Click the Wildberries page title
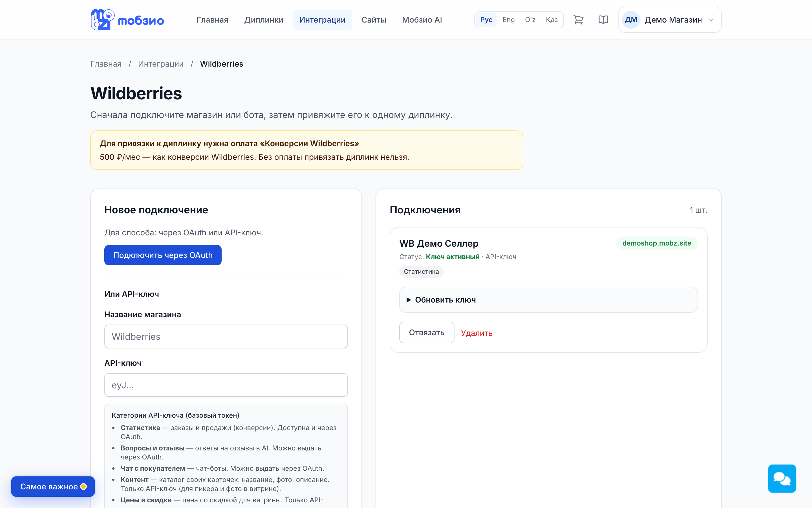The height and width of the screenshot is (508, 812). pyautogui.click(x=136, y=93)
